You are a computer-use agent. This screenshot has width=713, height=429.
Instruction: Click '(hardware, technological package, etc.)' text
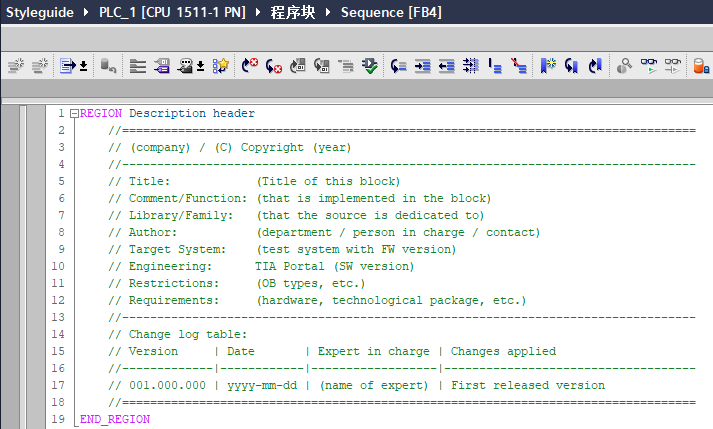392,300
